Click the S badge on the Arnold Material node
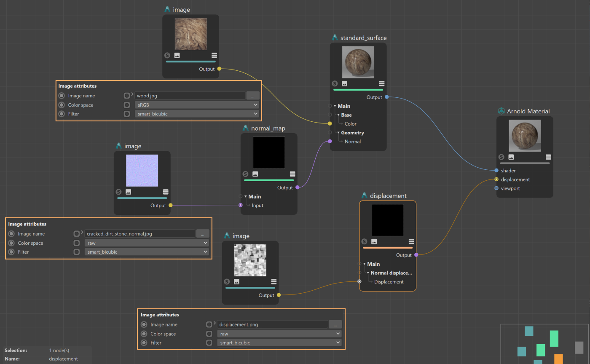 click(x=501, y=157)
